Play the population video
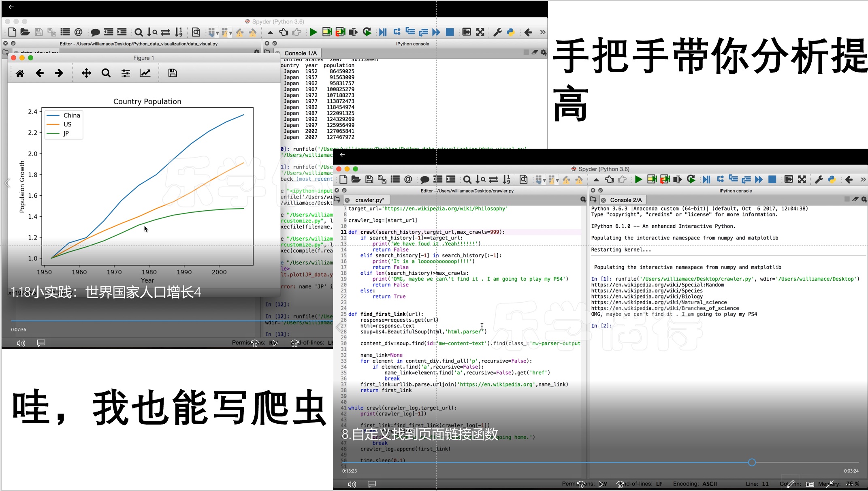 tap(275, 343)
